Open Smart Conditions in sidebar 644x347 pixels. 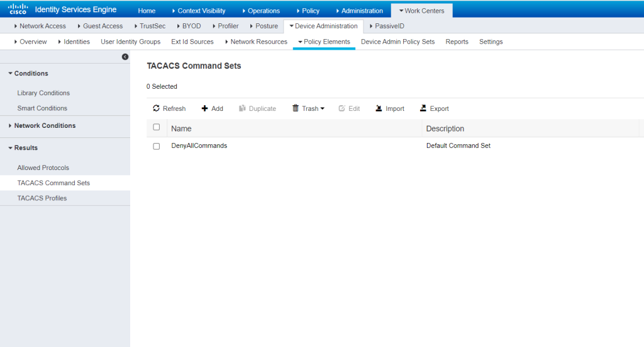42,108
